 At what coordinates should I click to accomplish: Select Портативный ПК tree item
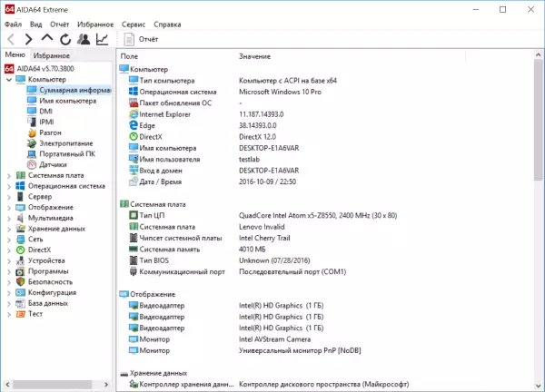pos(67,154)
